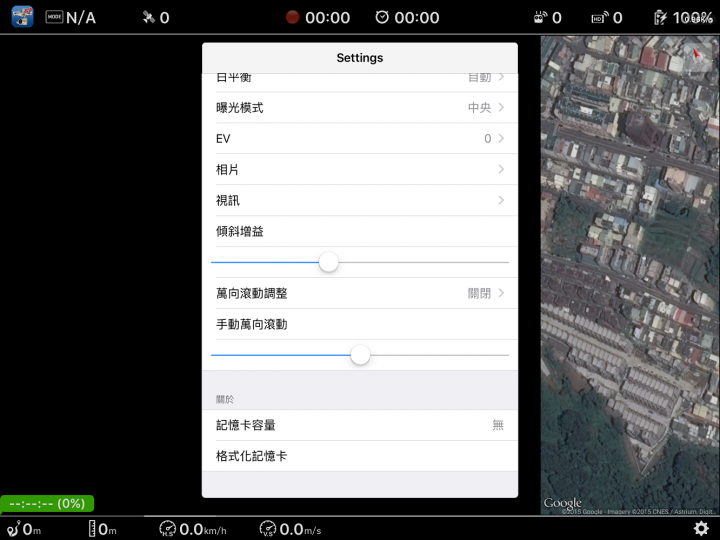
Task: Tap the 0.0 km/h speed readout
Action: click(202, 529)
